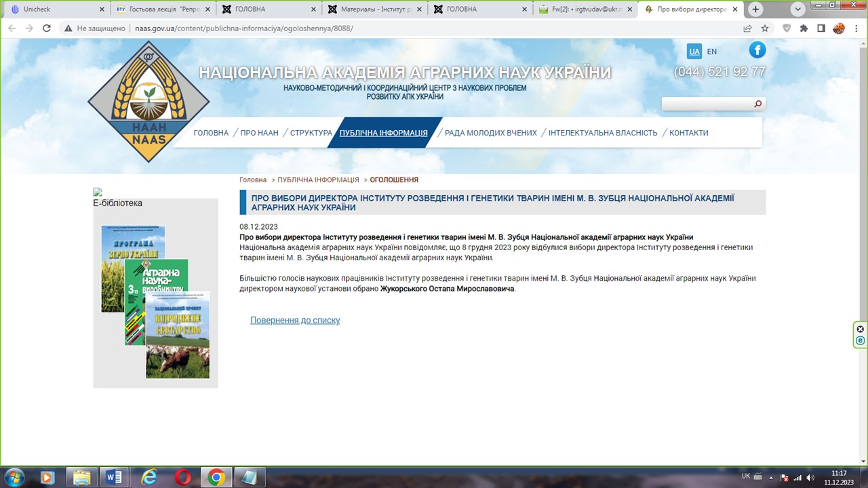Click the phone number (044) 521 92 77

pyautogui.click(x=719, y=72)
